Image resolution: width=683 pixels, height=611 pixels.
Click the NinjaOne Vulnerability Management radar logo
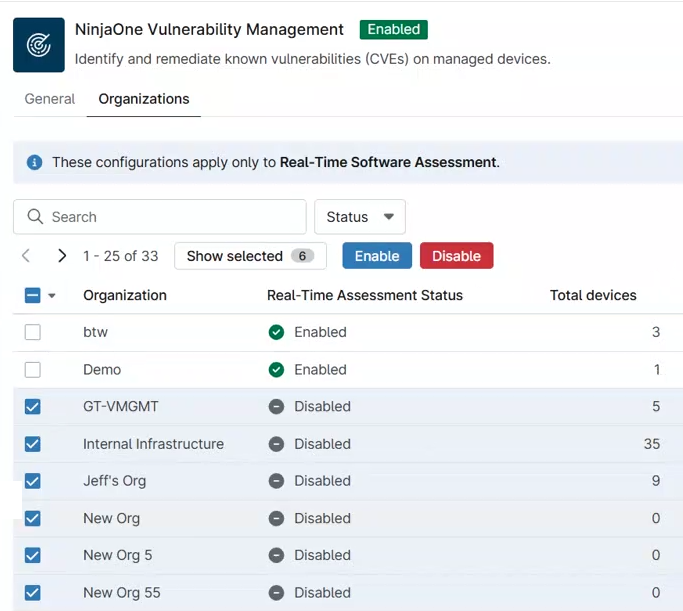[x=39, y=45]
